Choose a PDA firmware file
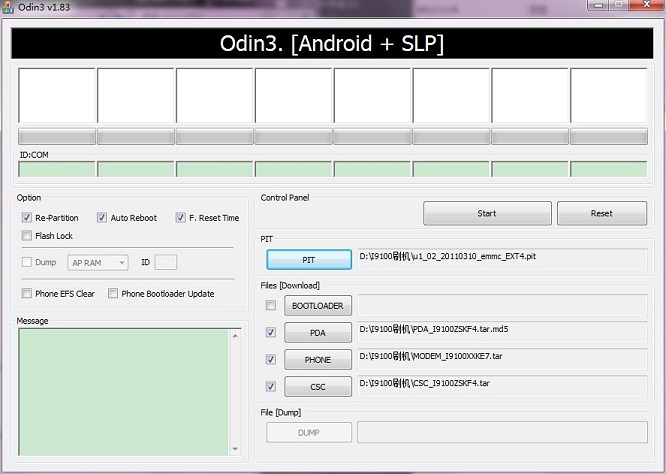Viewport: 666px width, 474px height. tap(318, 333)
